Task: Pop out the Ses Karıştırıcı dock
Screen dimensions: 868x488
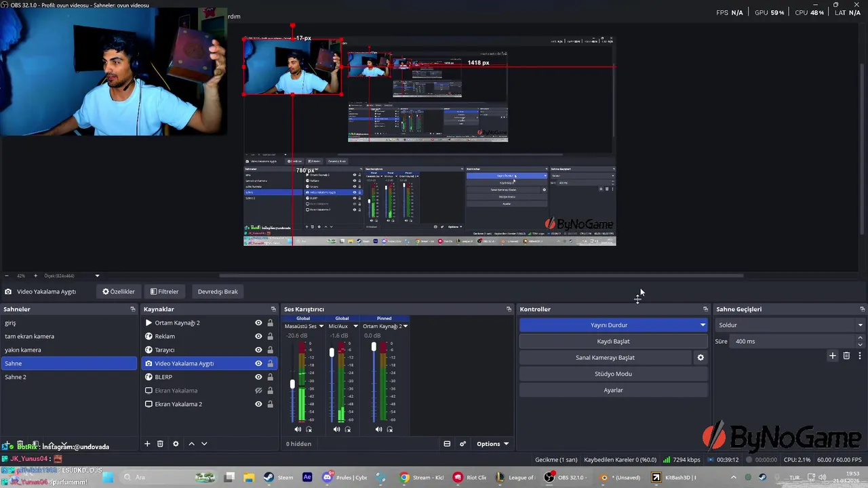Action: tap(509, 309)
